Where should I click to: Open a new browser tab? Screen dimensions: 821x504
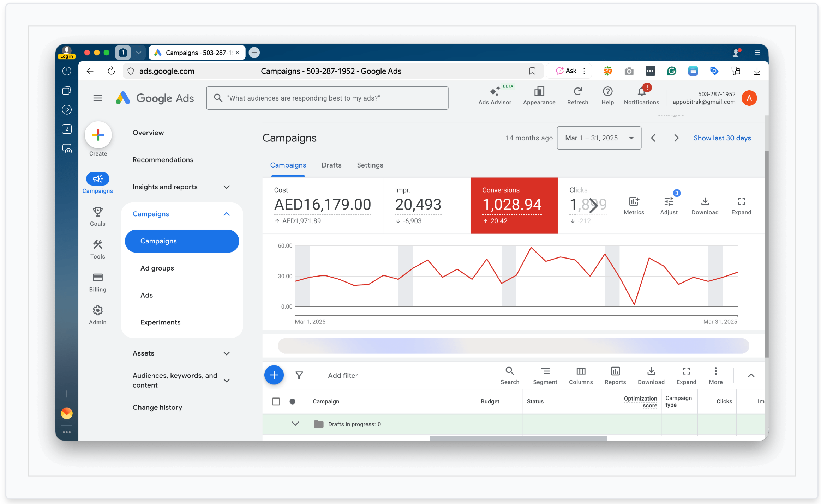(254, 53)
